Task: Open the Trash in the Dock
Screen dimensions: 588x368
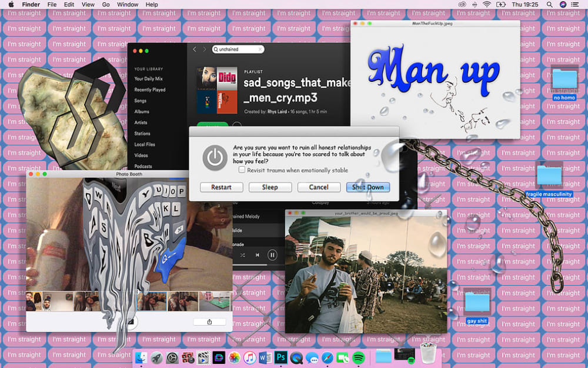Action: [x=427, y=353]
